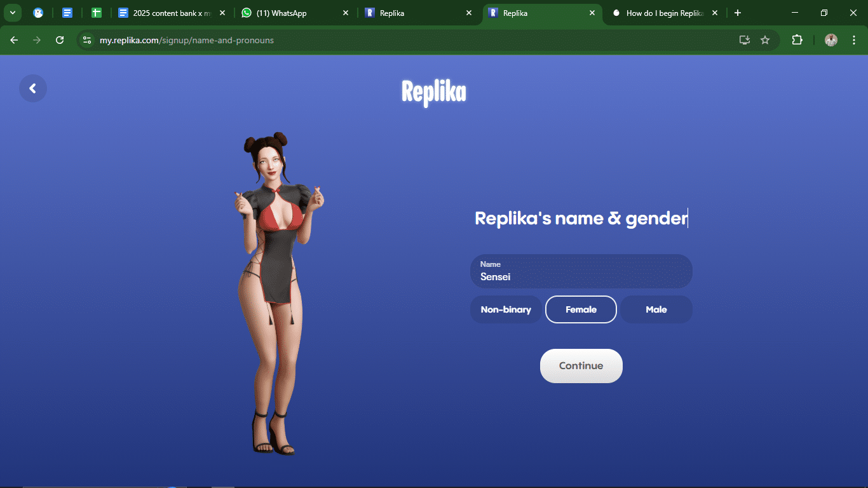Go back using the round arrow button

33,88
